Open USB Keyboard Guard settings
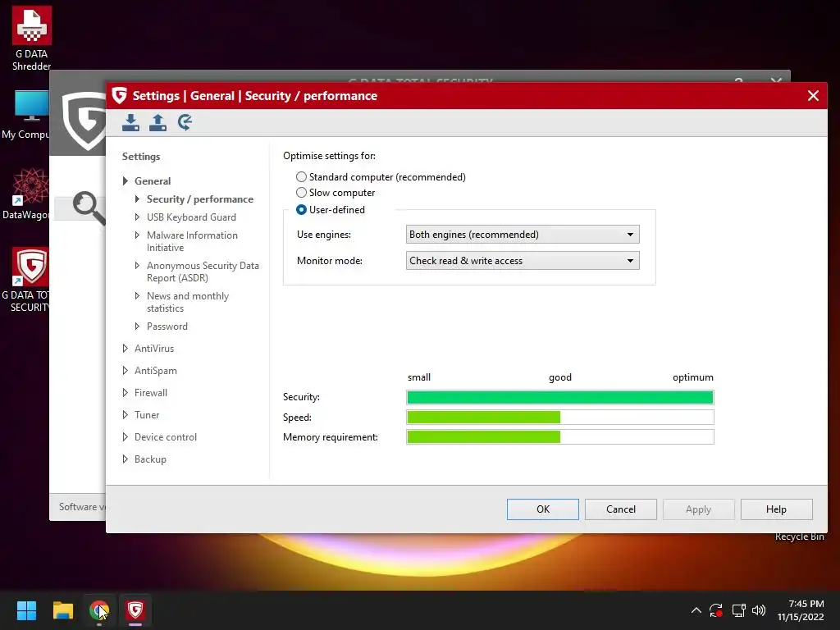The width and height of the screenshot is (840, 630). [191, 217]
